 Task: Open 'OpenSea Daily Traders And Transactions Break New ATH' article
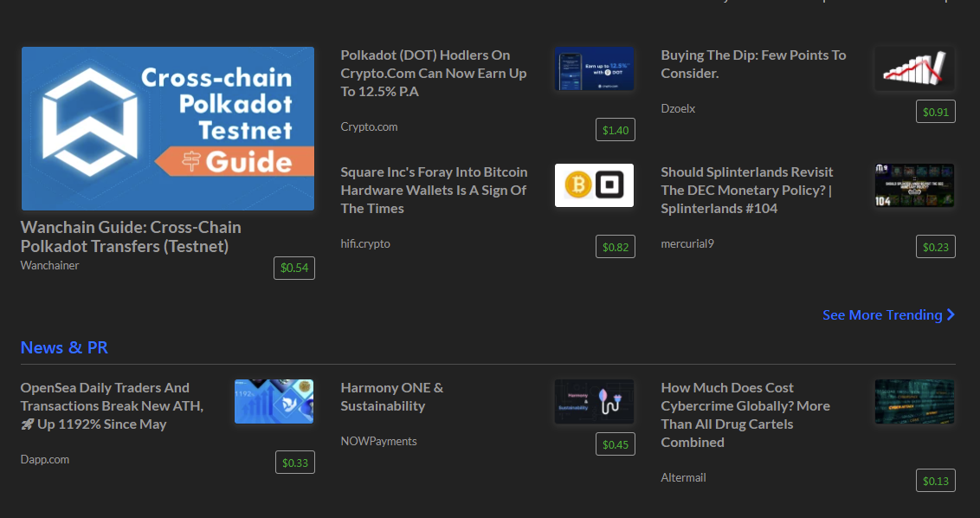(112, 406)
